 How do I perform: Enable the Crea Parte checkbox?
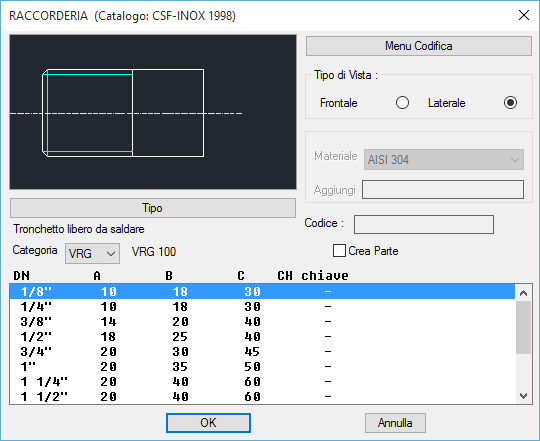(339, 251)
